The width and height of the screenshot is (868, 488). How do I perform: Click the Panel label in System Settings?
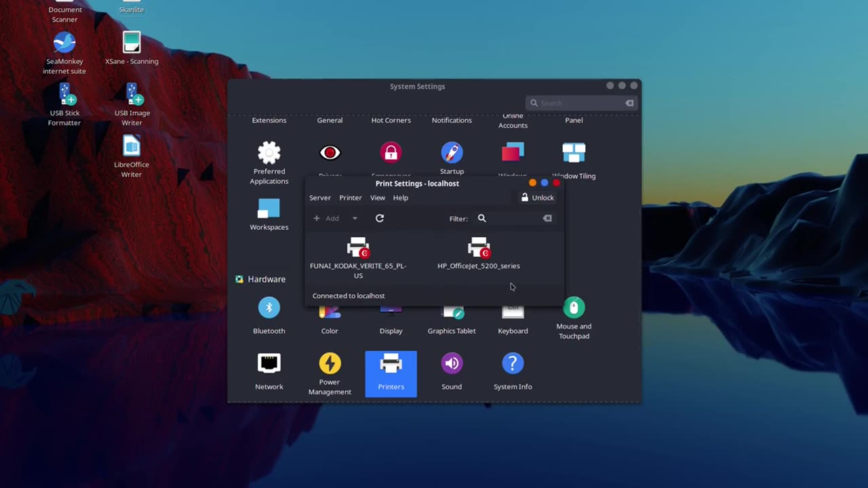[574, 121]
